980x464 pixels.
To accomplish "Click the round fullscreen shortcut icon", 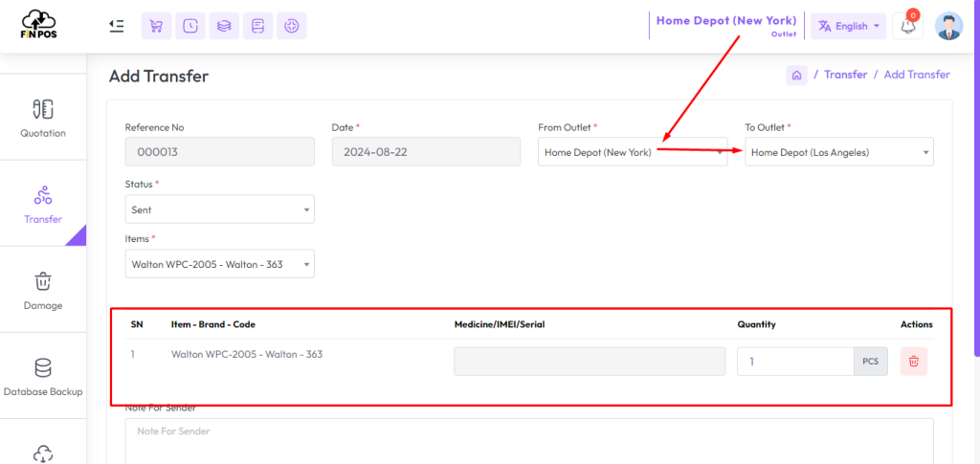I will pos(291,26).
